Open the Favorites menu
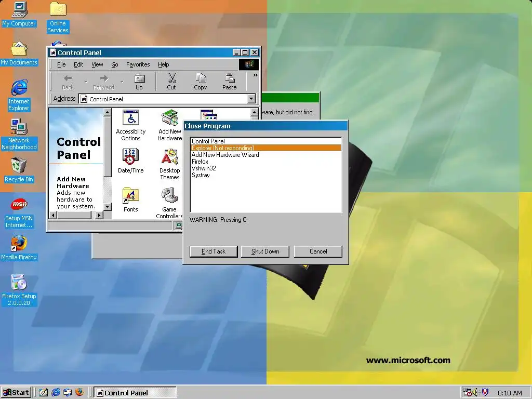 [x=138, y=64]
